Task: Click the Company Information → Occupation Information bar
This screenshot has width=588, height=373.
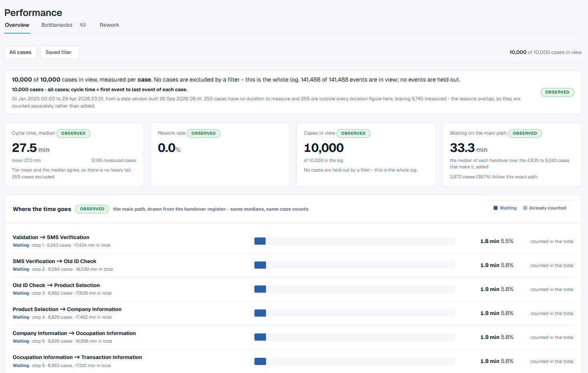Action: coord(260,337)
